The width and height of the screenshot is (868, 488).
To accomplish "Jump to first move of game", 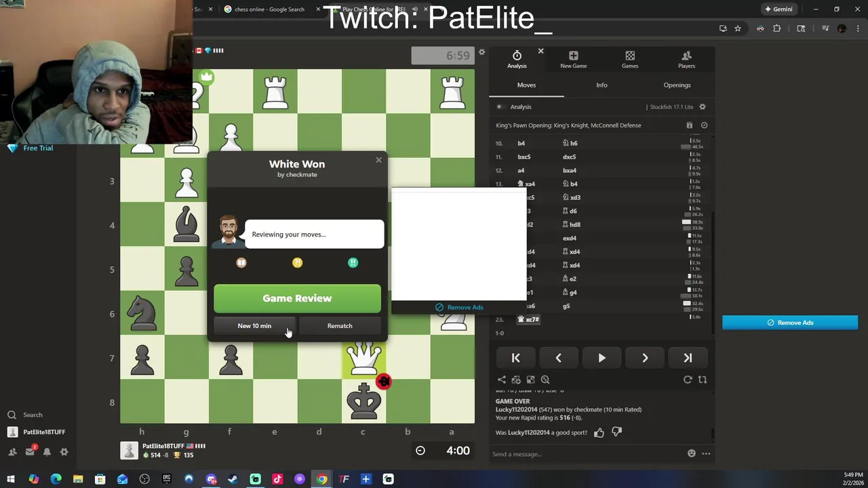I will (515, 358).
